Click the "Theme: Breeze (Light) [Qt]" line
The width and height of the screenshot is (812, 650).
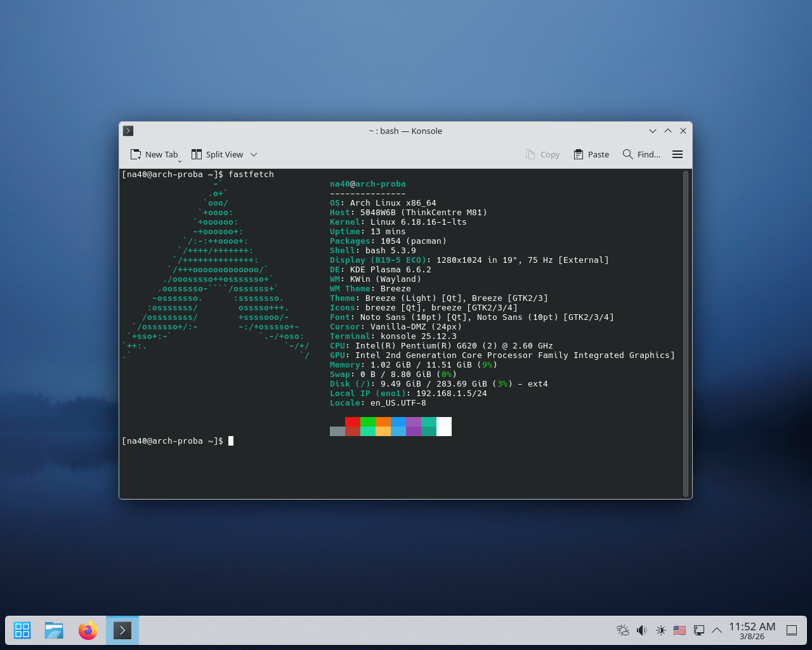click(439, 298)
